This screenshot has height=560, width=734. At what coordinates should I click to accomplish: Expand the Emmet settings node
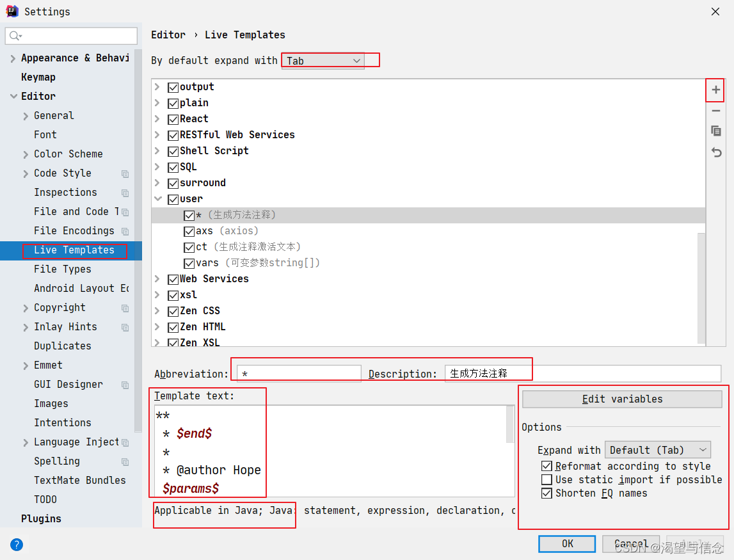(26, 365)
